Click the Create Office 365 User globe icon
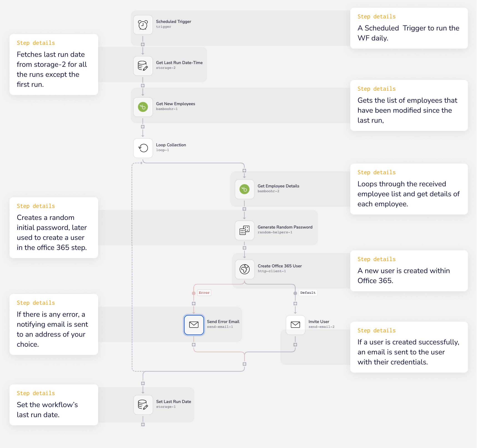 (x=244, y=269)
